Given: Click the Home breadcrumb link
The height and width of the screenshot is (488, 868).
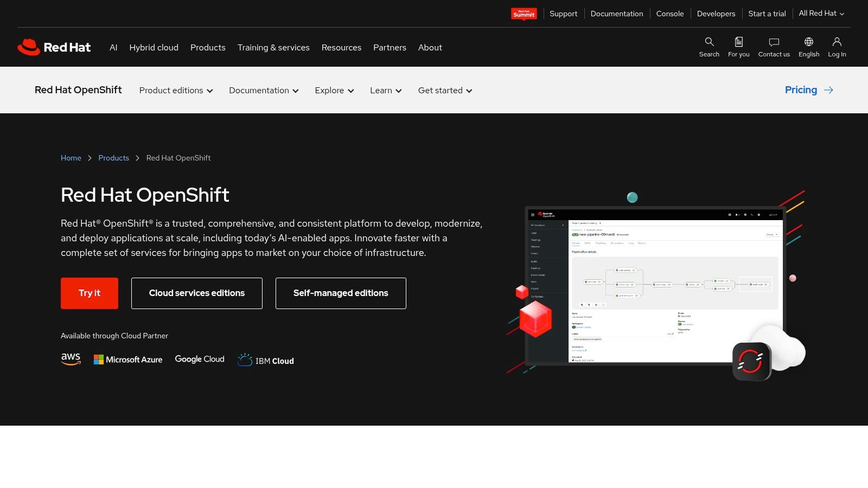Looking at the screenshot, I should click(71, 158).
